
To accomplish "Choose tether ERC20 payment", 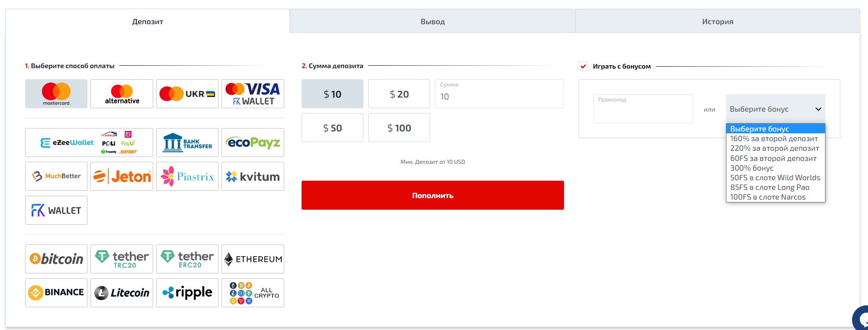I will pos(187,259).
